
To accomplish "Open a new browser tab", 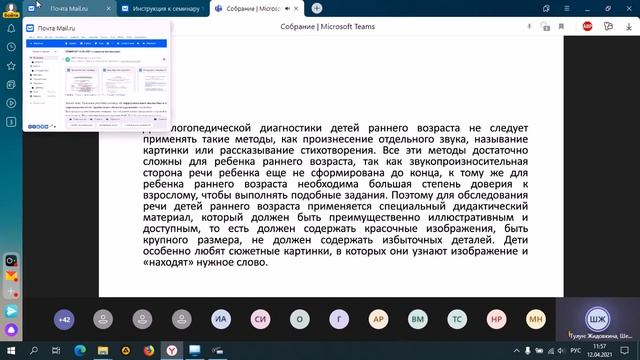I will [x=317, y=8].
